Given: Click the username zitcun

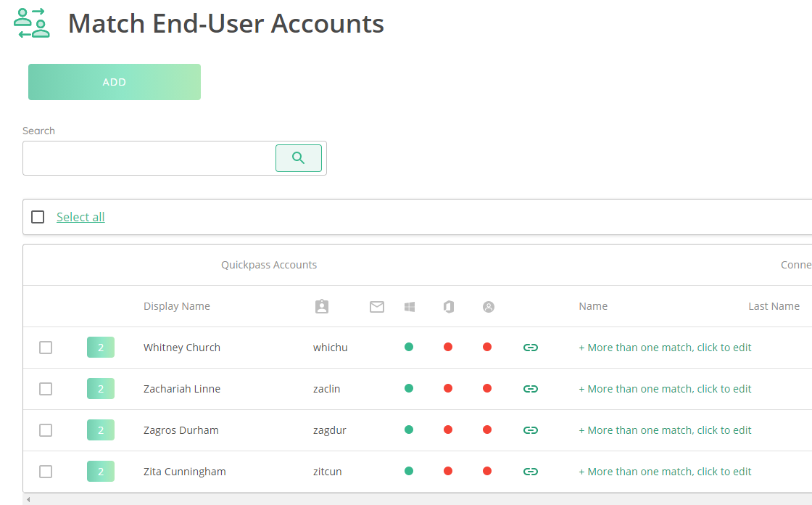Looking at the screenshot, I should (x=327, y=472).
